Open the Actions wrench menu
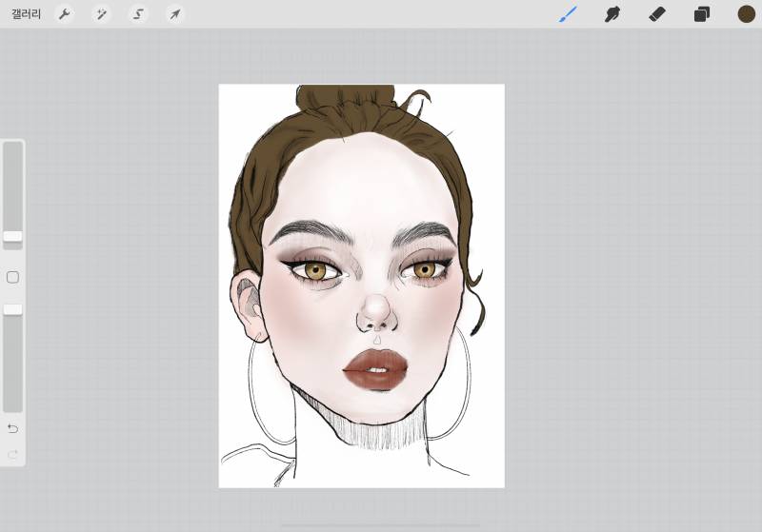The width and height of the screenshot is (762, 532). click(x=65, y=14)
